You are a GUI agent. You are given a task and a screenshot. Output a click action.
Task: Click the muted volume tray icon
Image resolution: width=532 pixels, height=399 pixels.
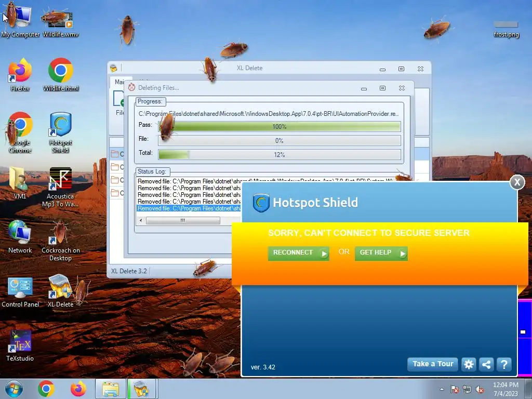(x=480, y=389)
